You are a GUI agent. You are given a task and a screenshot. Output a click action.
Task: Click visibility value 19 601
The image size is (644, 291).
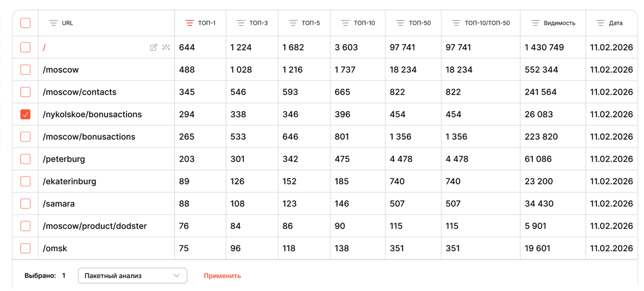coord(537,248)
